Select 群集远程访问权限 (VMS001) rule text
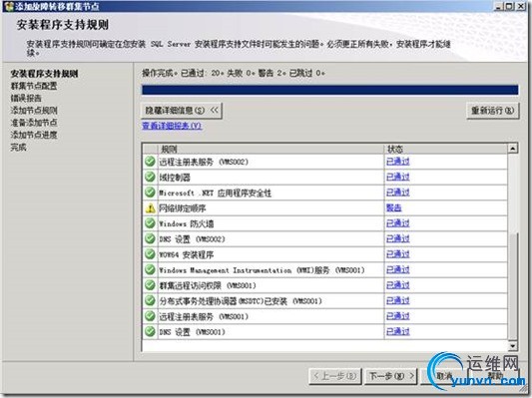Image resolution: width=532 pixels, height=398 pixels. click(208, 285)
